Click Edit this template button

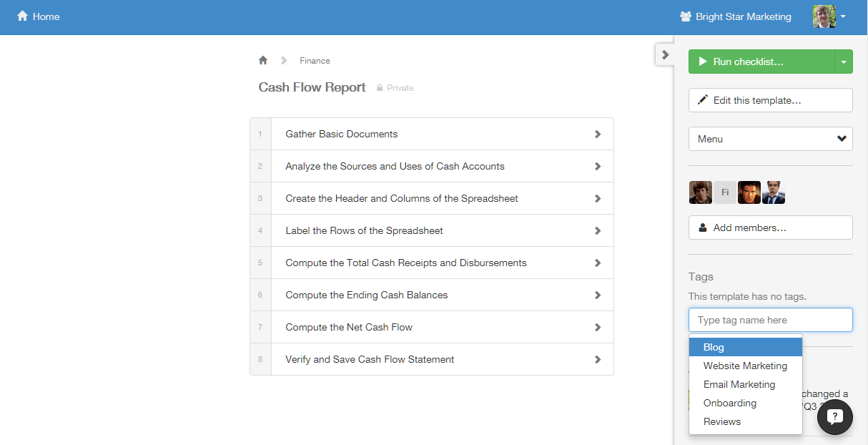pyautogui.click(x=770, y=100)
